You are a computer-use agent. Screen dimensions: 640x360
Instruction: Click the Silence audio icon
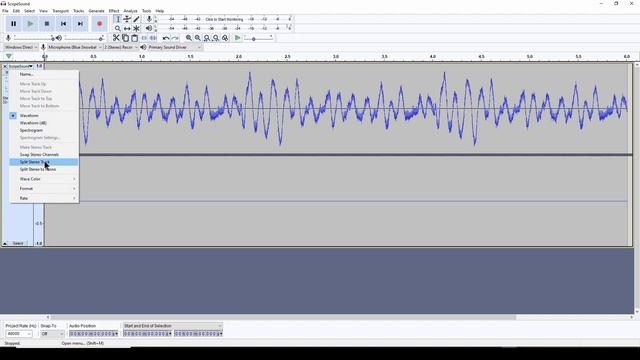153,38
